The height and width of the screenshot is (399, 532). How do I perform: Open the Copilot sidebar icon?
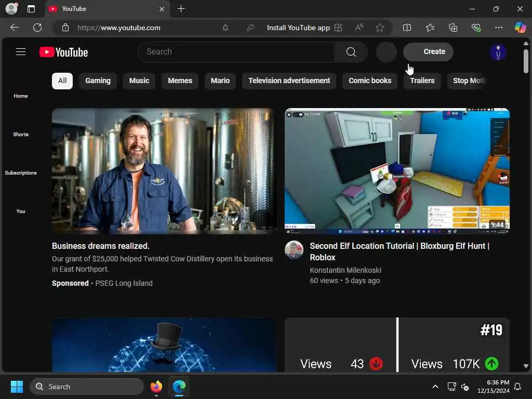click(x=520, y=28)
